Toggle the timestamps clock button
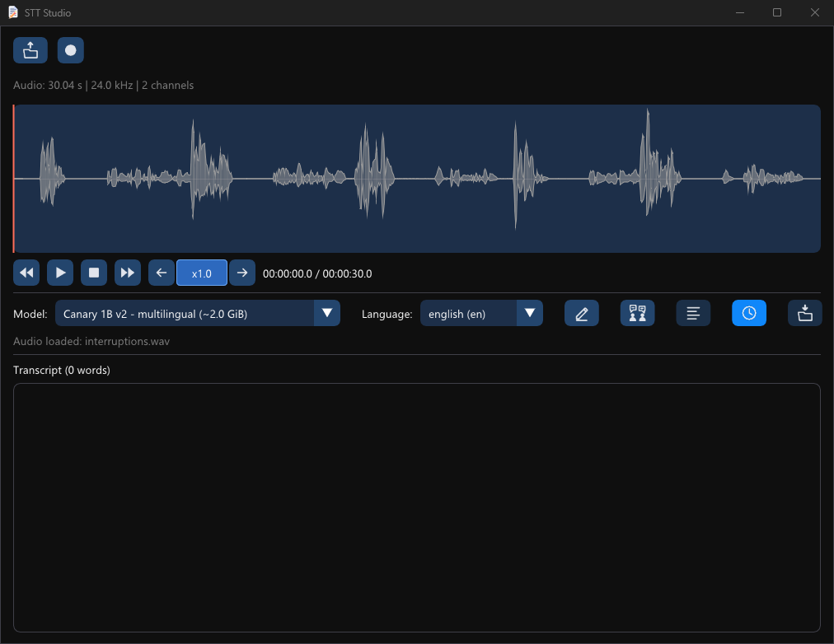Screen dimensions: 834x644 (749, 313)
